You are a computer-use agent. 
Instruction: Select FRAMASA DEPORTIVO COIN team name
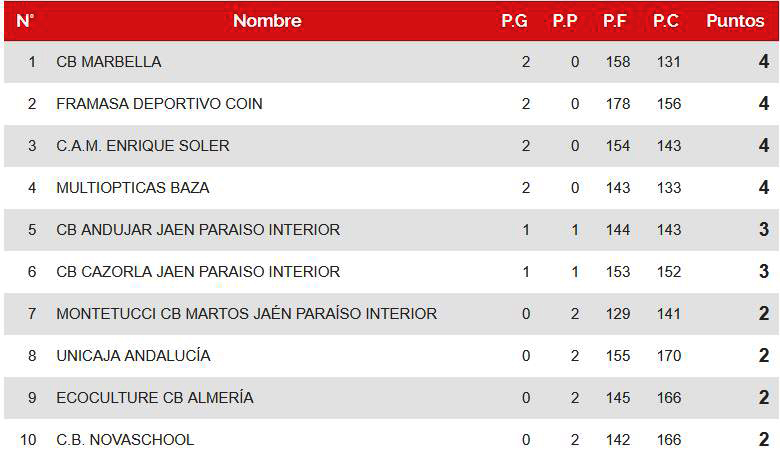(160, 104)
